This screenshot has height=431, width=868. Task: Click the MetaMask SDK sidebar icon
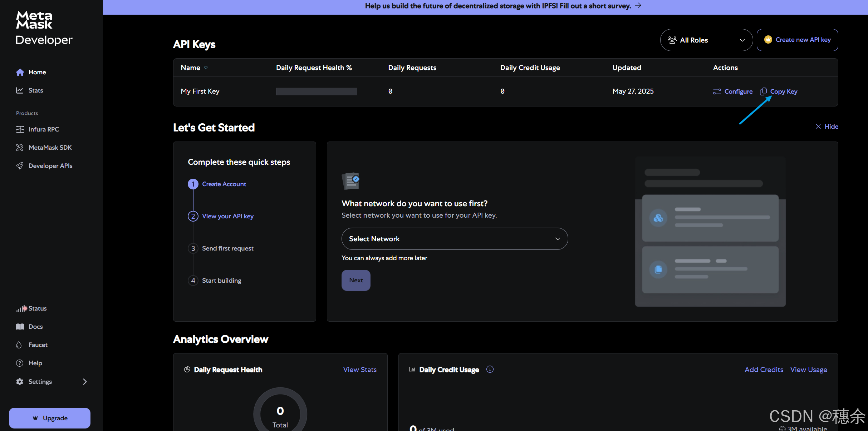click(20, 148)
